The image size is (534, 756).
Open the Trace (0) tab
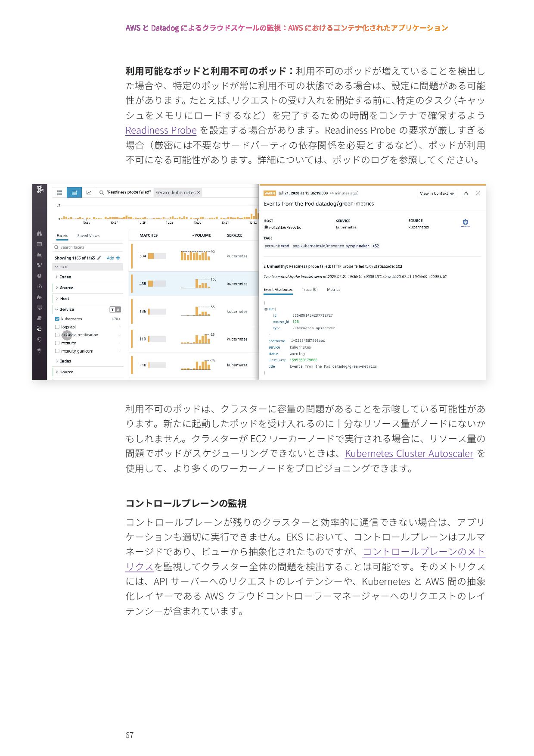310,290
